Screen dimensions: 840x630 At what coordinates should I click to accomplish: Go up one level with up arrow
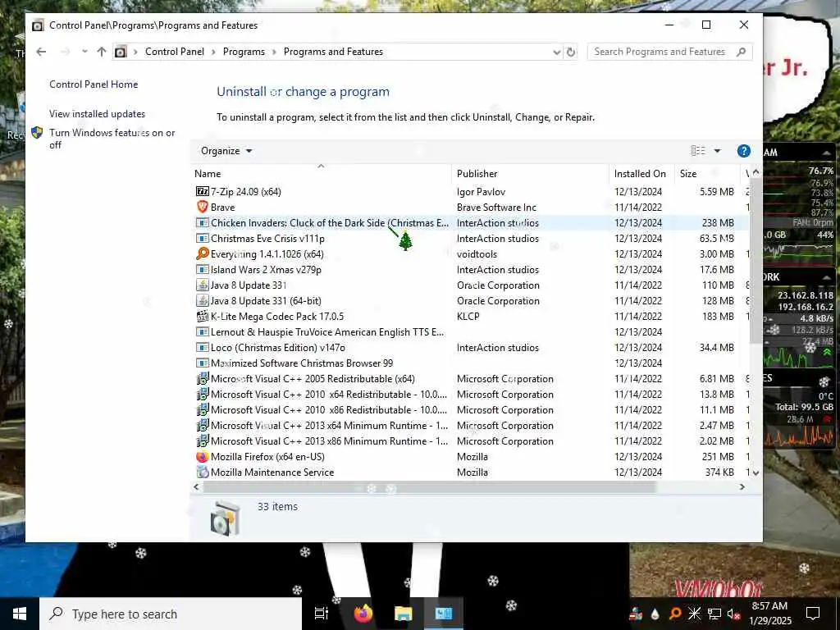point(101,52)
